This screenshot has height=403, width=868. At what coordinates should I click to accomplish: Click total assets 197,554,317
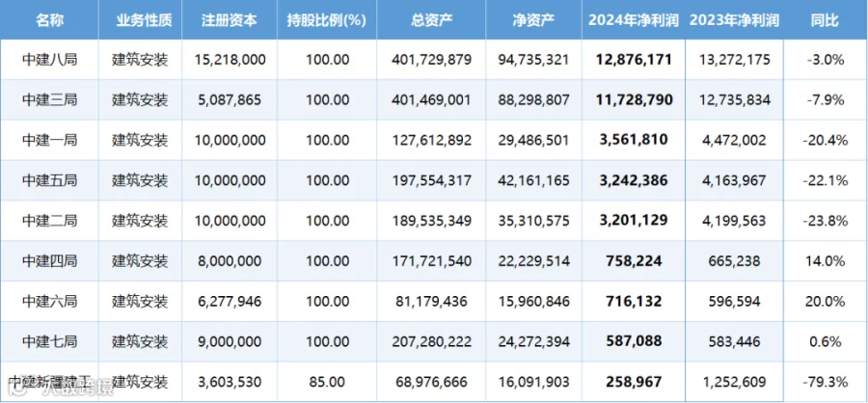(x=432, y=180)
